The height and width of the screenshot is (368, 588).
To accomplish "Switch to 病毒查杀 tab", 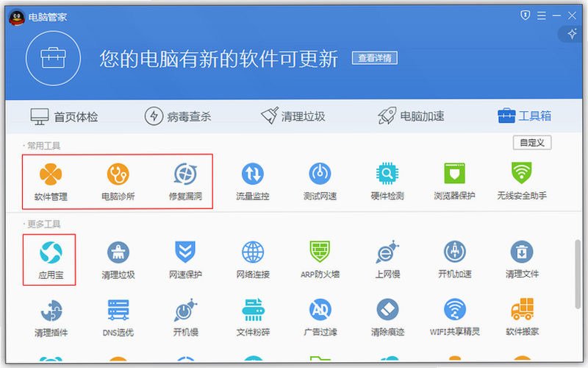I will click(178, 116).
